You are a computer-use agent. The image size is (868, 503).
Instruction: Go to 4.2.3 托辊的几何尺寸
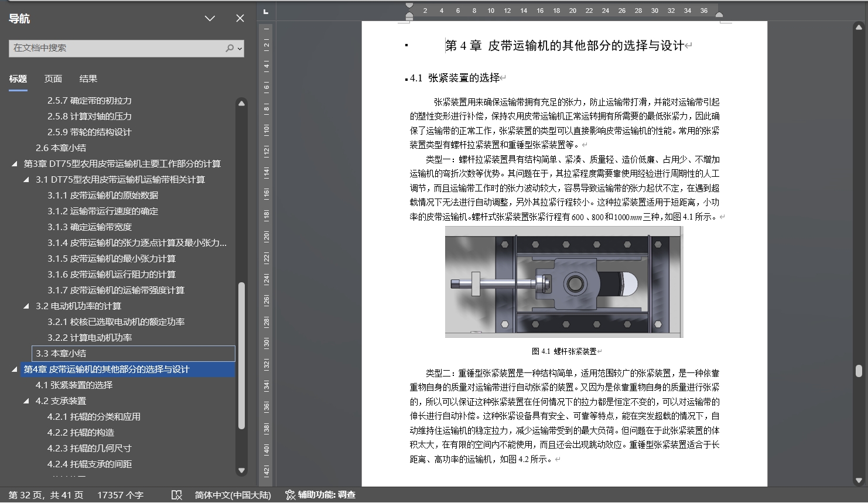pyautogui.click(x=90, y=449)
